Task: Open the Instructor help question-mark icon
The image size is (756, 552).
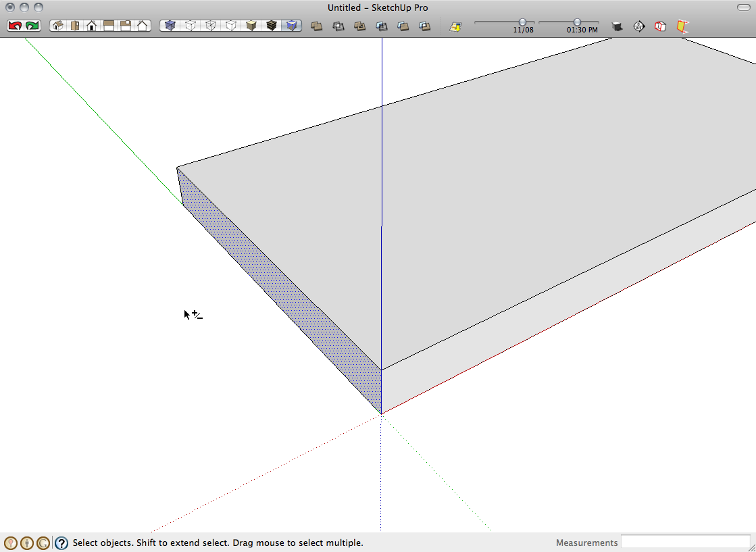Action: click(x=61, y=543)
